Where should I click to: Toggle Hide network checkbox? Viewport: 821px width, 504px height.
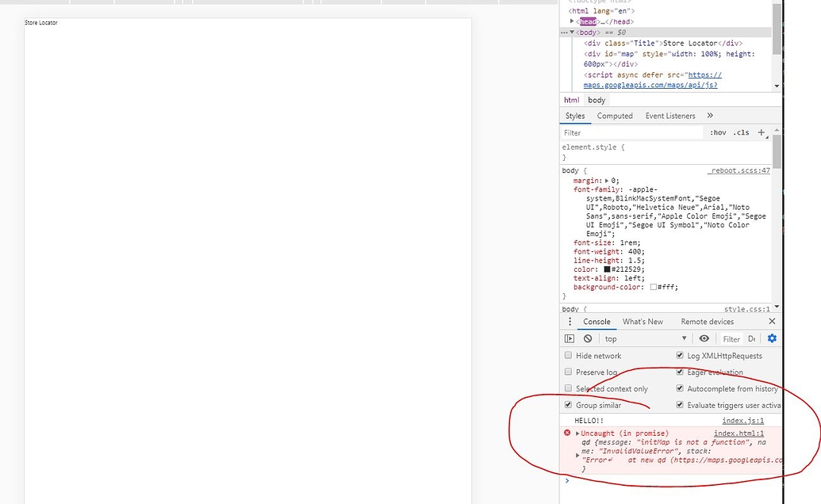568,355
